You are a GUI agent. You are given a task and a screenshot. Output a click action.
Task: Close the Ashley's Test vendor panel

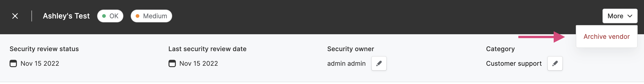tap(15, 16)
